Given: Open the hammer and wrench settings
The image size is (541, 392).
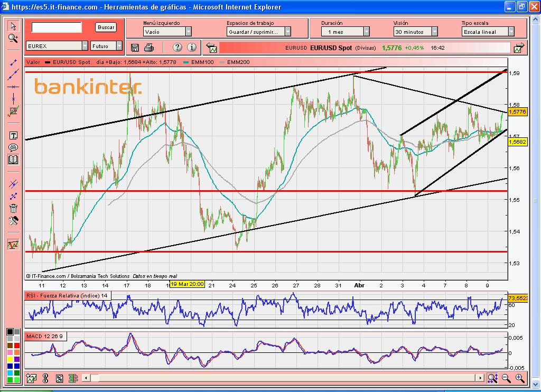Looking at the screenshot, I should [x=13, y=220].
